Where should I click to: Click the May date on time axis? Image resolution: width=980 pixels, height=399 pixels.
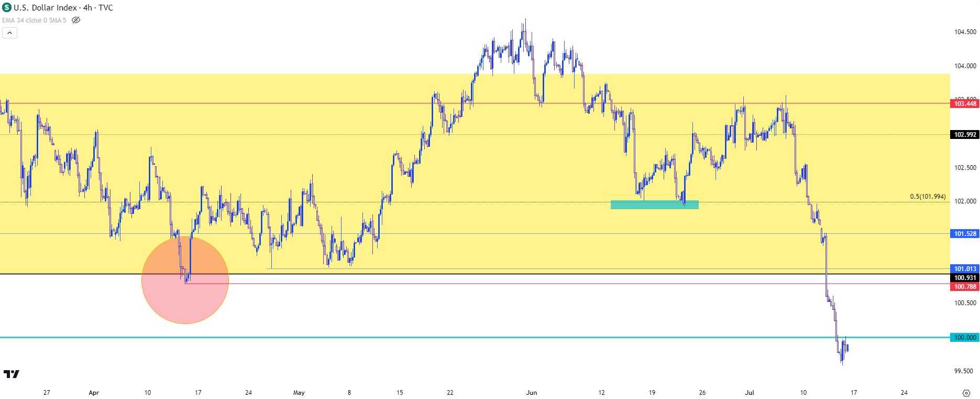click(299, 392)
